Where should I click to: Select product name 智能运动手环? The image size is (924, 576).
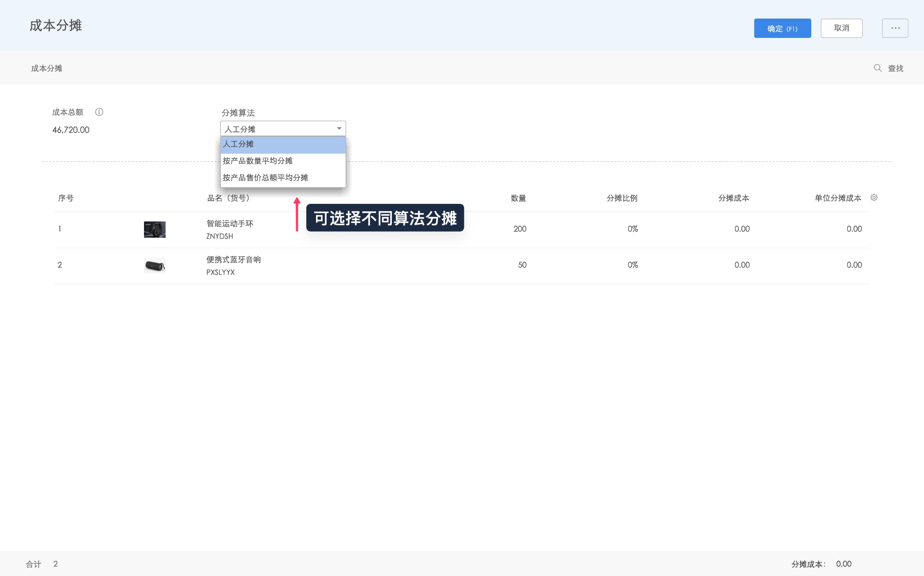[230, 223]
